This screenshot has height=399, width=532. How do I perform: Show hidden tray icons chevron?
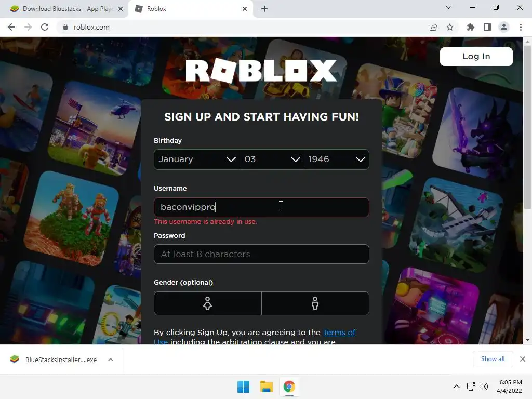(x=457, y=387)
